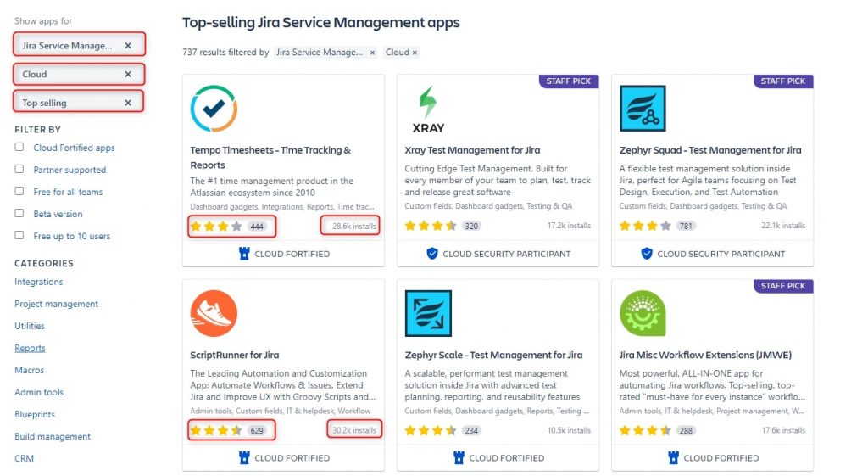Screen dimensions: 868x476
Task: Select the Zephyr Squad app icon
Action: [643, 108]
